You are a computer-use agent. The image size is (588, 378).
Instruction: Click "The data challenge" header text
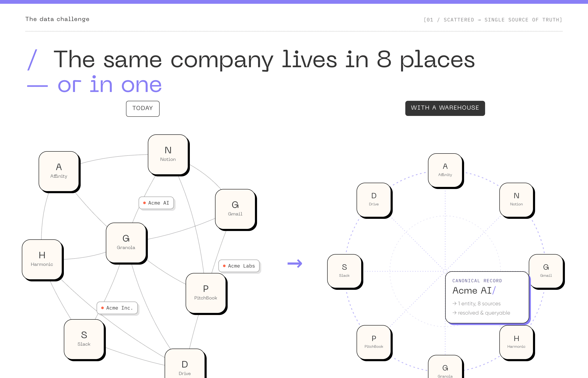point(57,19)
